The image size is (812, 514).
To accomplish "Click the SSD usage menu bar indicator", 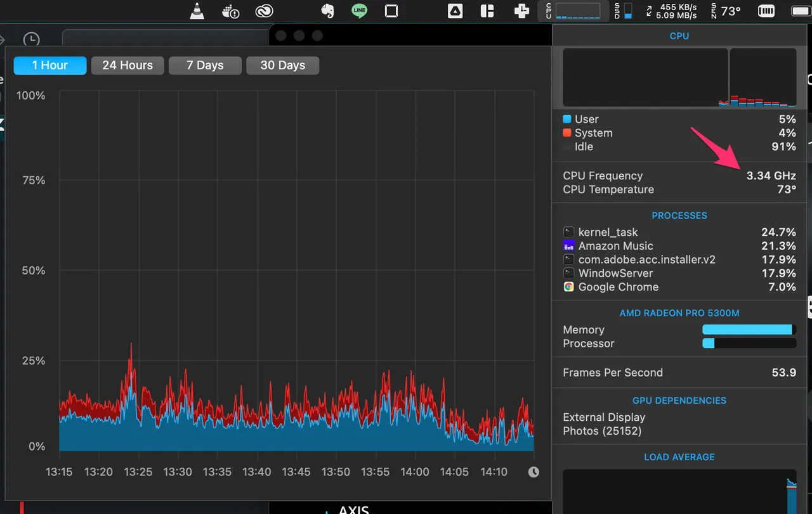I will [623, 11].
